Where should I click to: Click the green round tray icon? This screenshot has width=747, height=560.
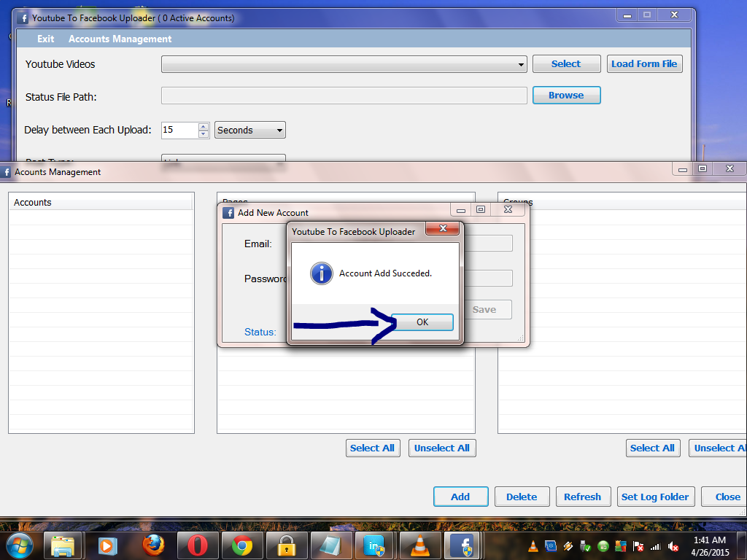point(603,546)
